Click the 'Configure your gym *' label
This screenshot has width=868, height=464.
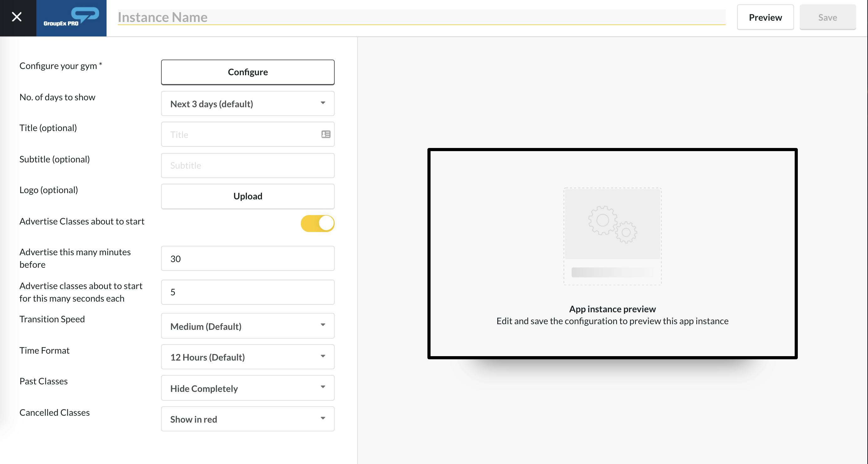pos(61,66)
